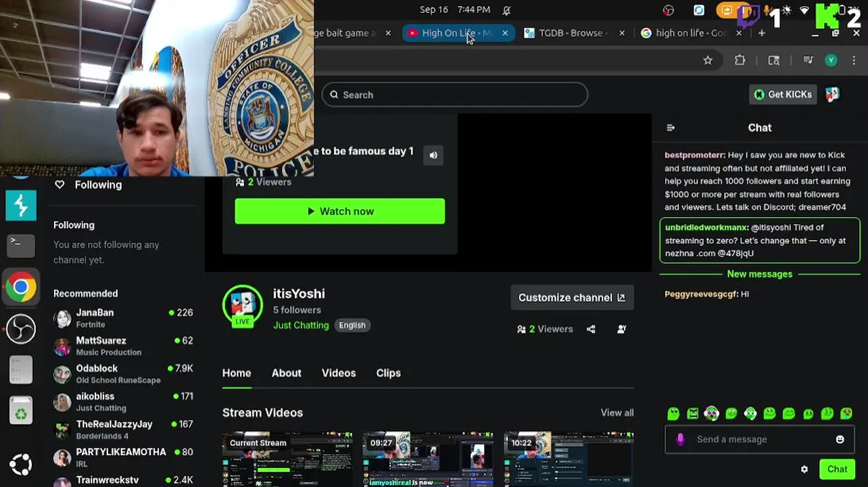This screenshot has width=868, height=487.
Task: Open the Trash in dock
Action: 21,411
